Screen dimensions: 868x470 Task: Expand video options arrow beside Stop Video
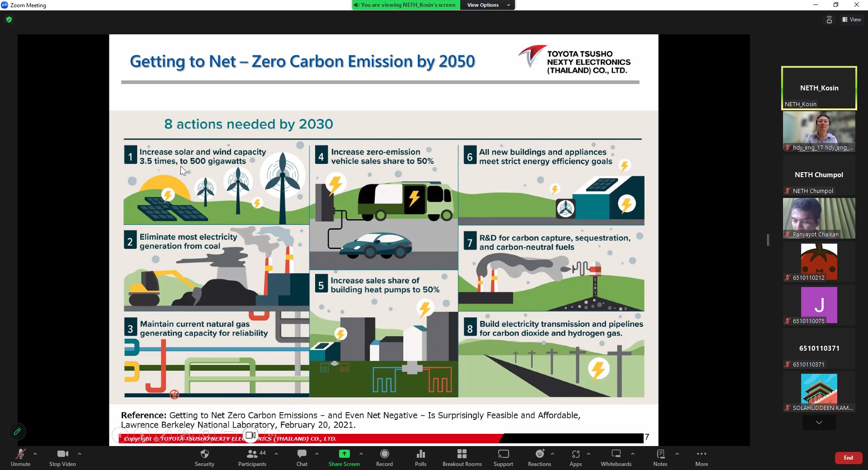click(80, 454)
